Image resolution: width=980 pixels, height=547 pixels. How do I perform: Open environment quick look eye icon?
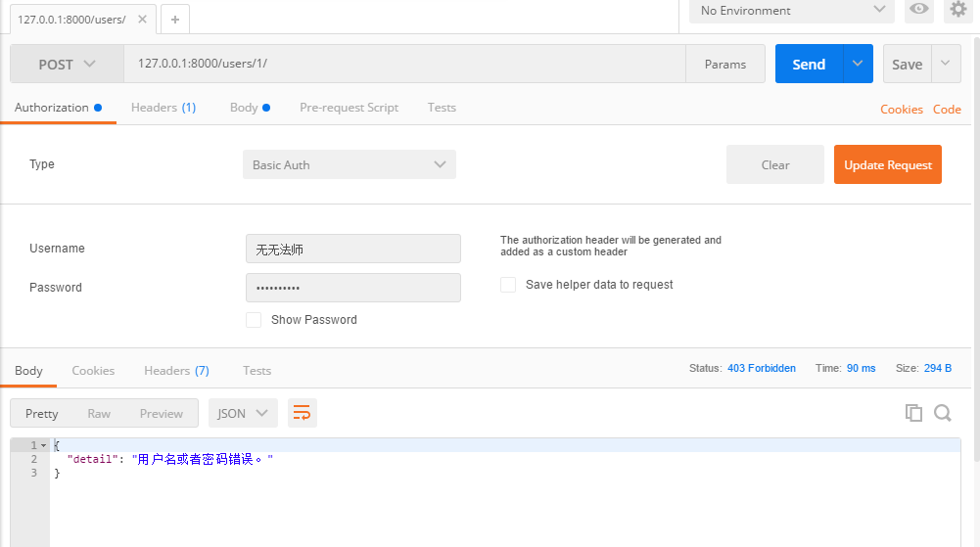[918, 10]
